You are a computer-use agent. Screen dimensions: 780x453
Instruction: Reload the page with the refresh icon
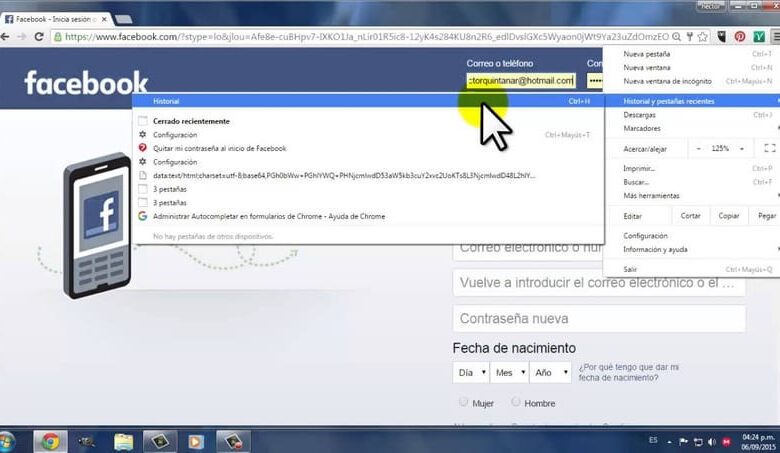point(39,37)
